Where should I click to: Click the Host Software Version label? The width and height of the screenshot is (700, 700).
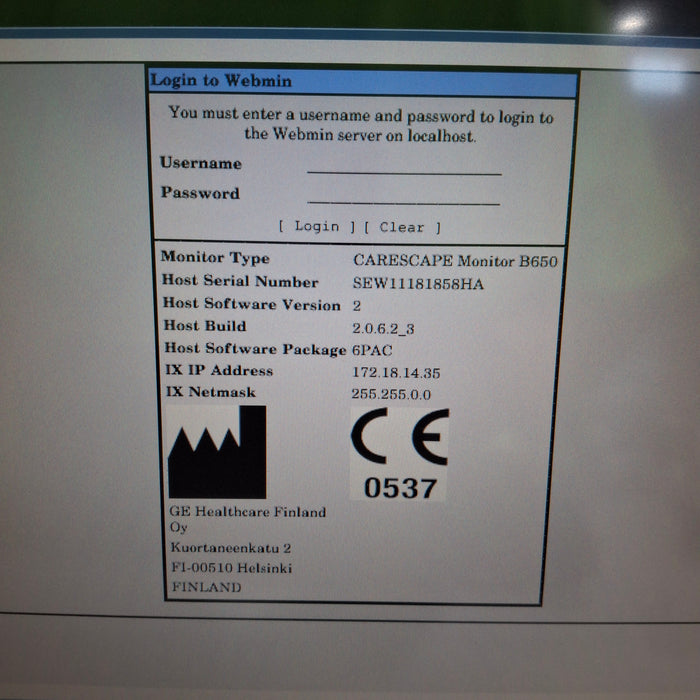click(251, 304)
